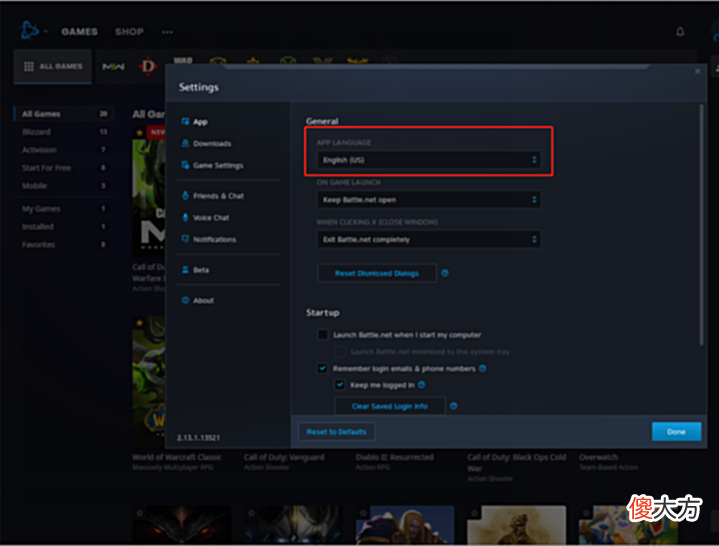Open the SHOP menu tab
This screenshot has width=719, height=546.
tap(129, 32)
